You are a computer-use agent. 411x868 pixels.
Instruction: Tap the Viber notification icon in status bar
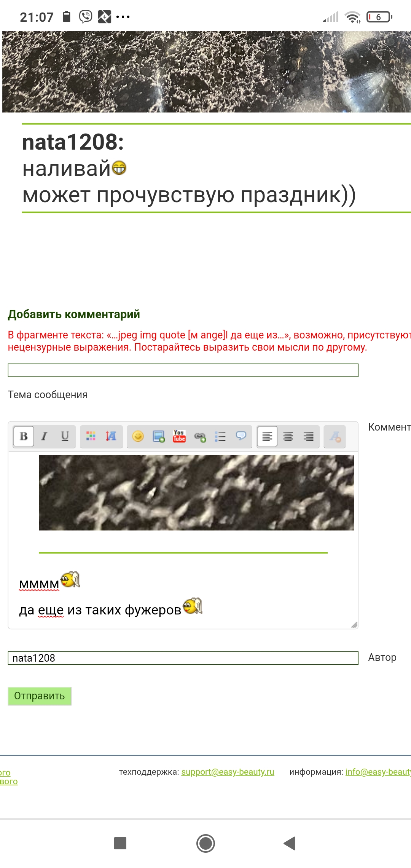click(x=86, y=17)
